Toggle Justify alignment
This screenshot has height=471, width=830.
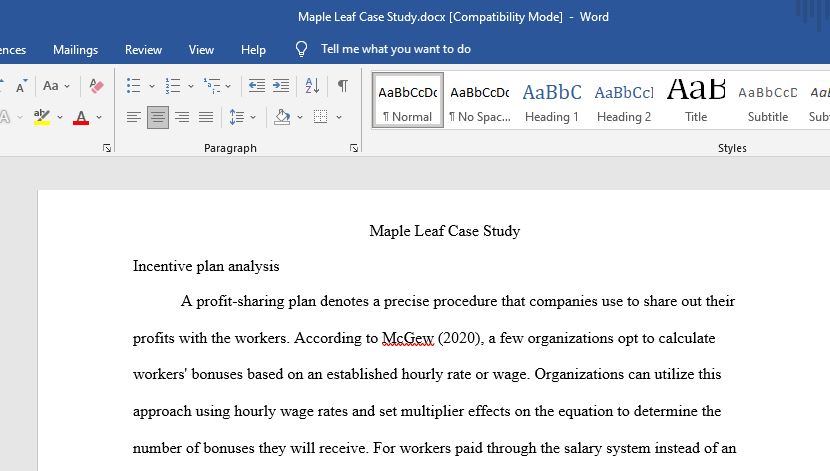(206, 117)
